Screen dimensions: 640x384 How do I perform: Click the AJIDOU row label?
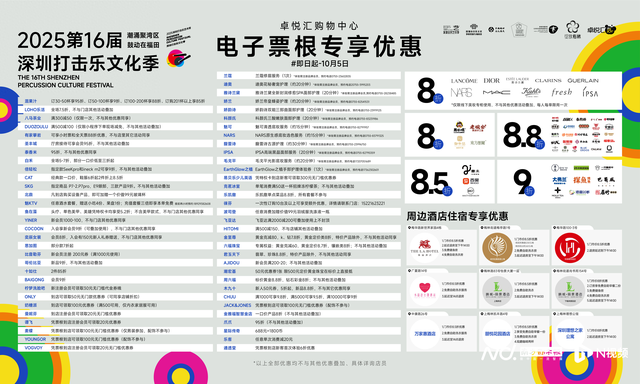click(x=231, y=263)
